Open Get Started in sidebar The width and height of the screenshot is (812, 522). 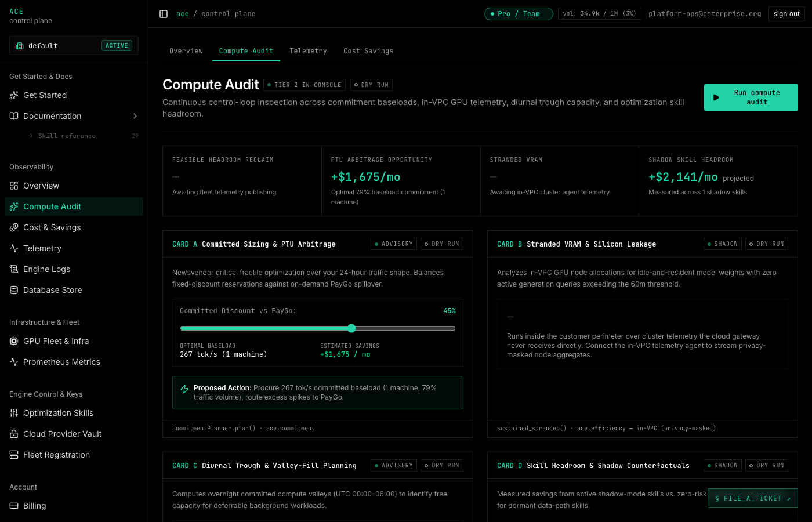click(x=74, y=95)
